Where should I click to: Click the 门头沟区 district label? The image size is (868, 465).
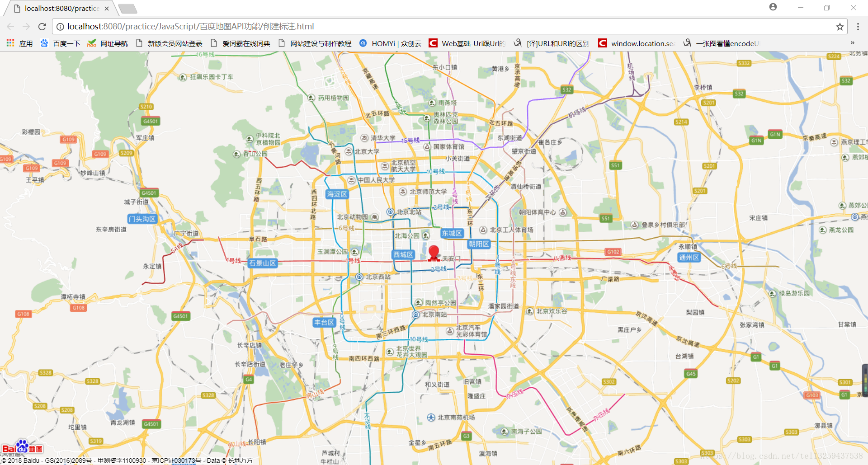[x=142, y=219]
